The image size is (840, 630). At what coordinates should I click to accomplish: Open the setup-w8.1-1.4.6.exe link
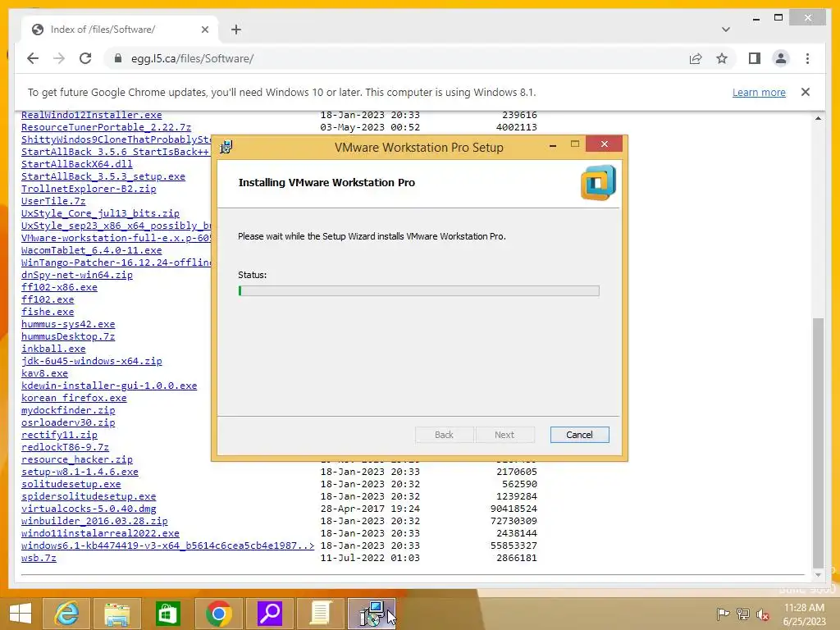coord(80,472)
